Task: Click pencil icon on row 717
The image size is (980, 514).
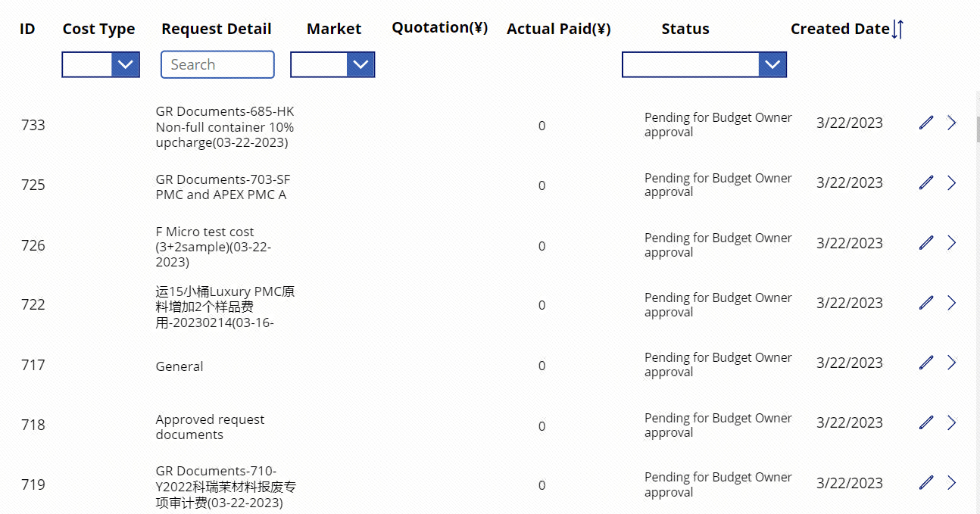Action: [925, 363]
